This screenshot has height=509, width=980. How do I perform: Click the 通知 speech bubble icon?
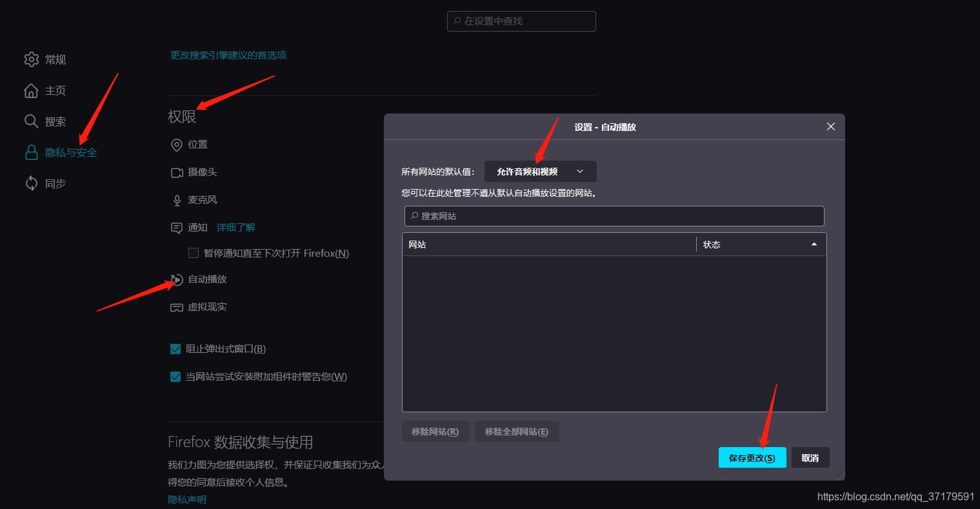click(176, 228)
